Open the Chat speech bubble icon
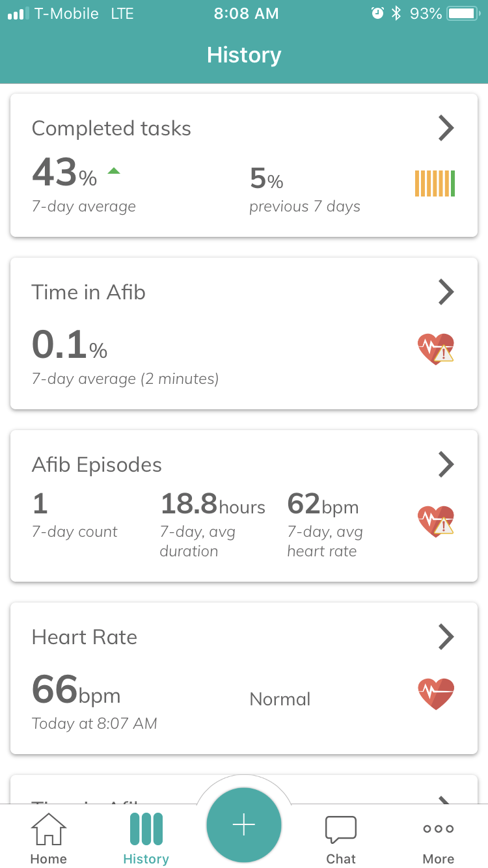Image resolution: width=488 pixels, height=868 pixels. pyautogui.click(x=341, y=829)
